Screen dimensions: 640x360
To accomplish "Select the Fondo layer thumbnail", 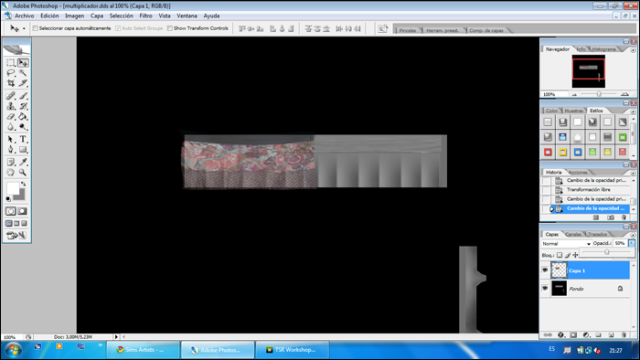I will (559, 289).
